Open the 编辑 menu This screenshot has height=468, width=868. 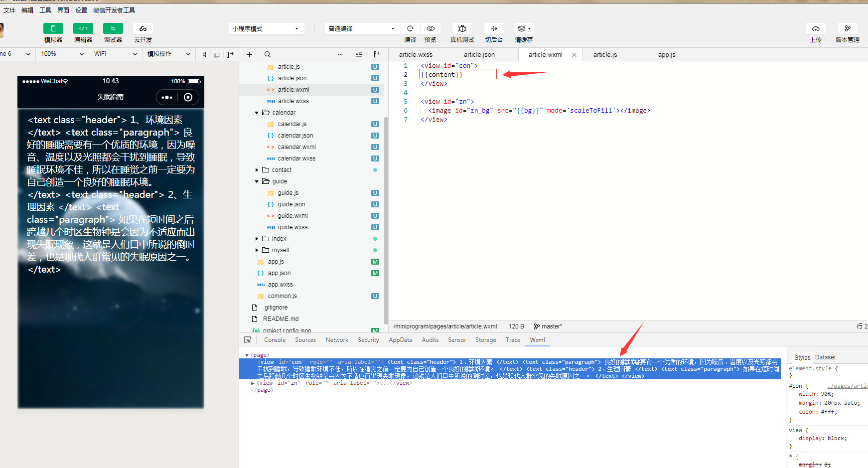[27, 10]
